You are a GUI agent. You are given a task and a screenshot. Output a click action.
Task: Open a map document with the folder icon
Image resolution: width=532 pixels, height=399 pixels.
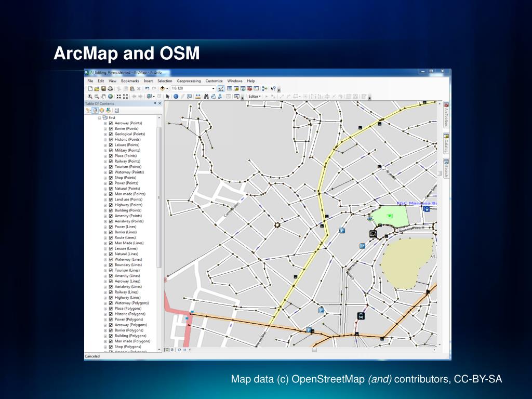click(x=97, y=88)
